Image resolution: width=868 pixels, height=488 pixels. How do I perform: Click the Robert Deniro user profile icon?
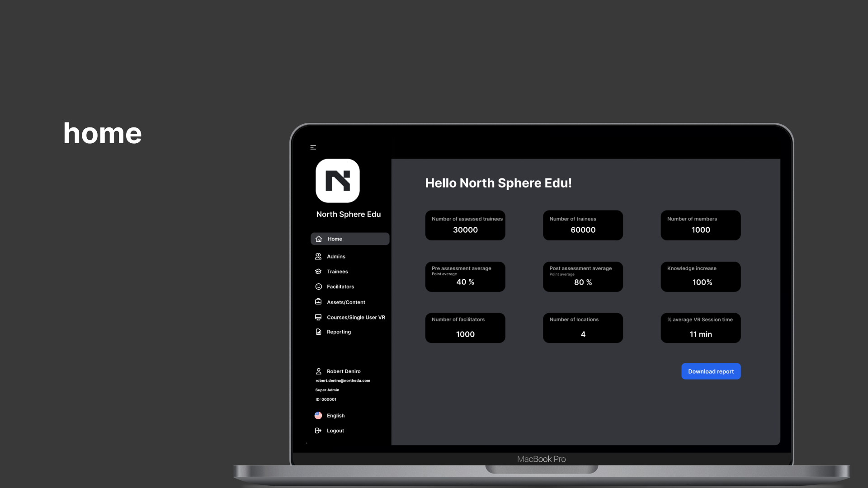click(x=318, y=371)
